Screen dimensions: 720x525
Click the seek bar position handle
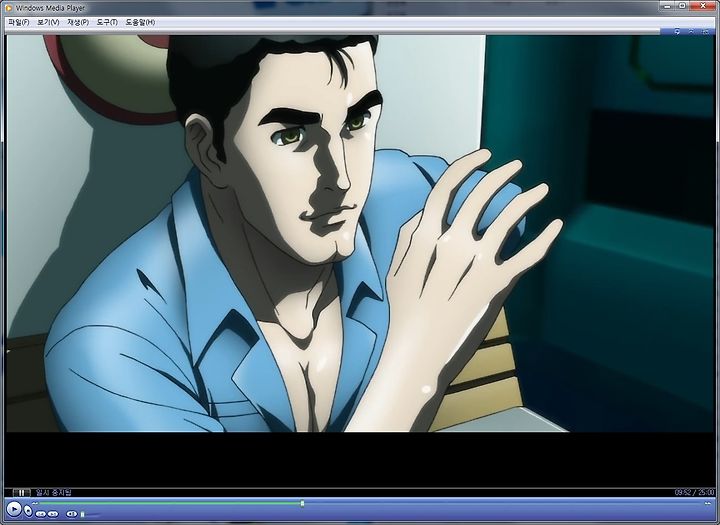(x=302, y=503)
